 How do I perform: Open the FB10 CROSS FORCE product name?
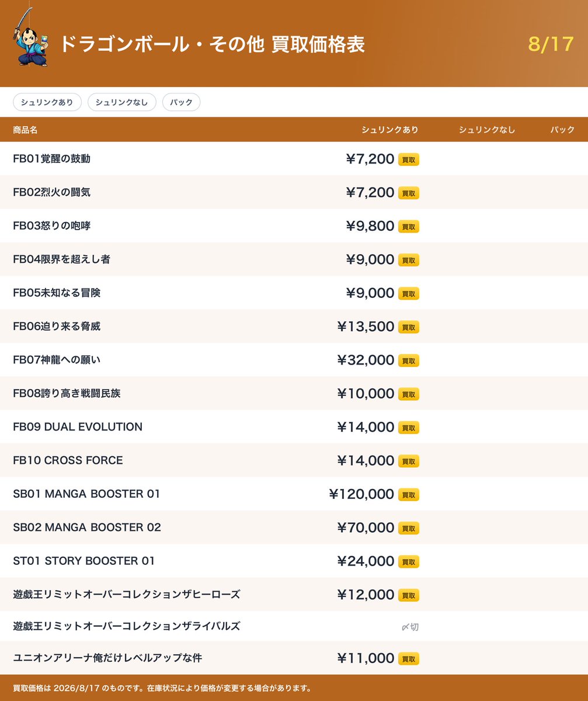click(68, 460)
